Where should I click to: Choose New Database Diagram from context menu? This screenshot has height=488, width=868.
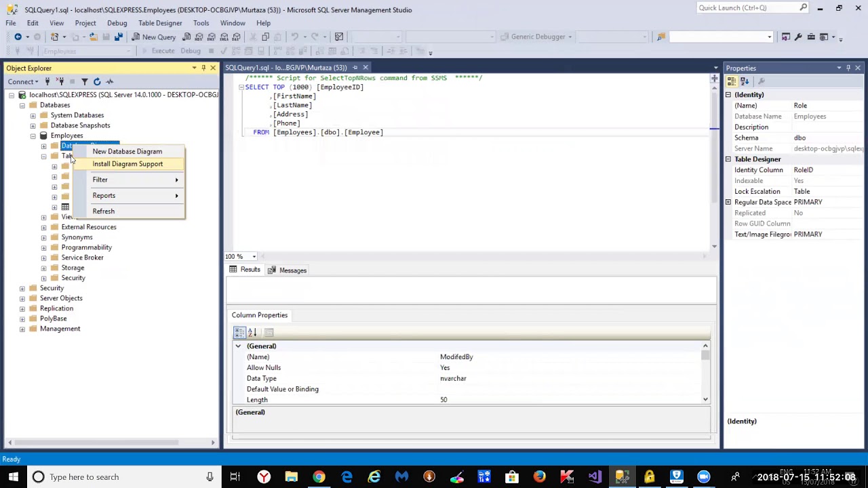pos(127,151)
